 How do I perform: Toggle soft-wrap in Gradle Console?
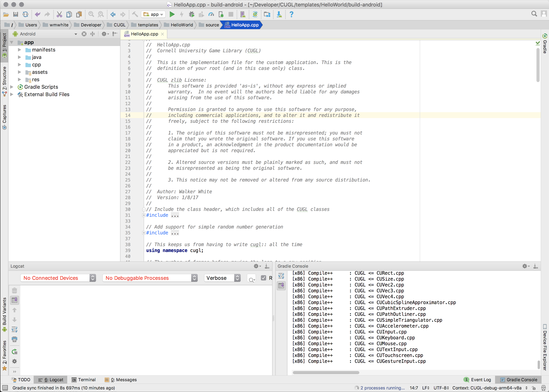click(x=281, y=276)
